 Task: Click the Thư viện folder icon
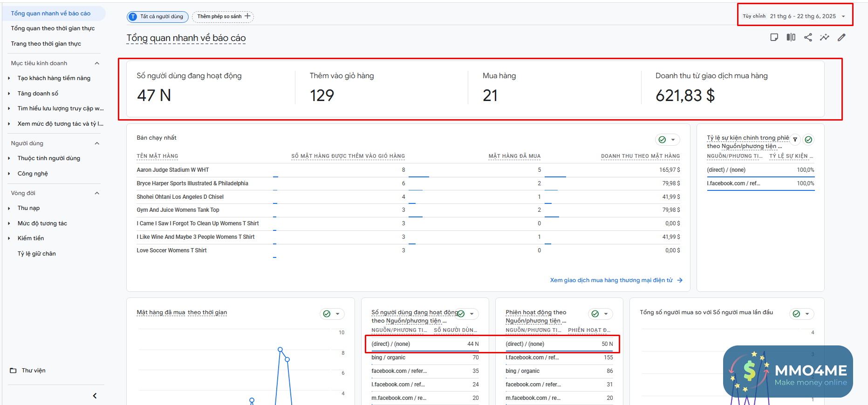pos(13,371)
